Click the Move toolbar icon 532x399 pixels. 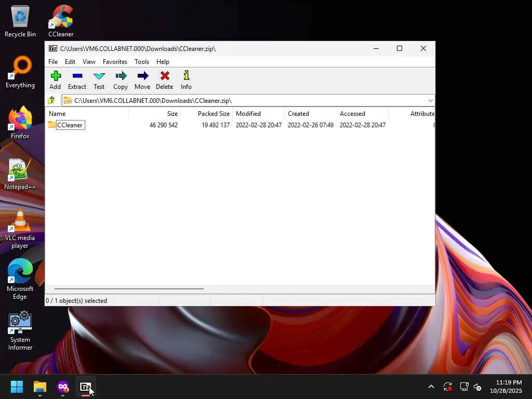click(x=142, y=80)
